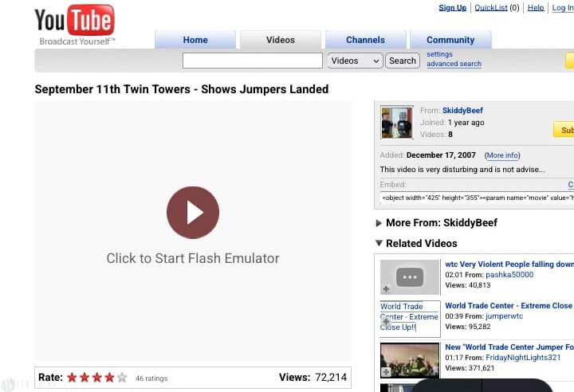Click the advanced search link
The image size is (574, 392).
(x=454, y=64)
